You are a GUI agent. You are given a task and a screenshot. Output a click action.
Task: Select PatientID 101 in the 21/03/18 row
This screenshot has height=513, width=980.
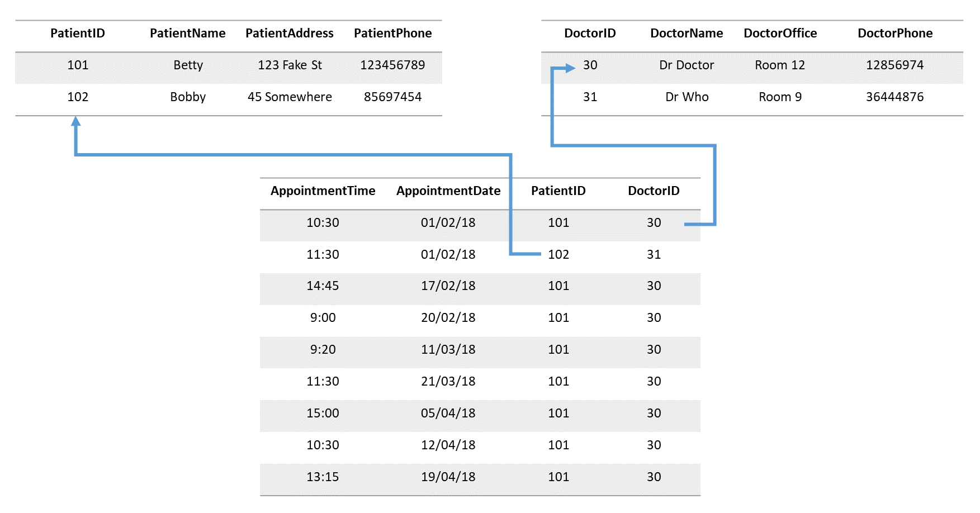pyautogui.click(x=558, y=382)
